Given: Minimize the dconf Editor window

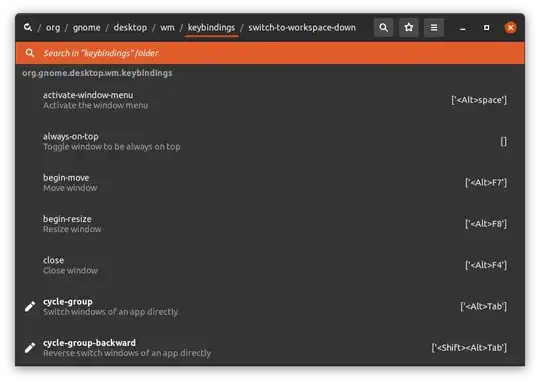Looking at the screenshot, I should tap(463, 28).
